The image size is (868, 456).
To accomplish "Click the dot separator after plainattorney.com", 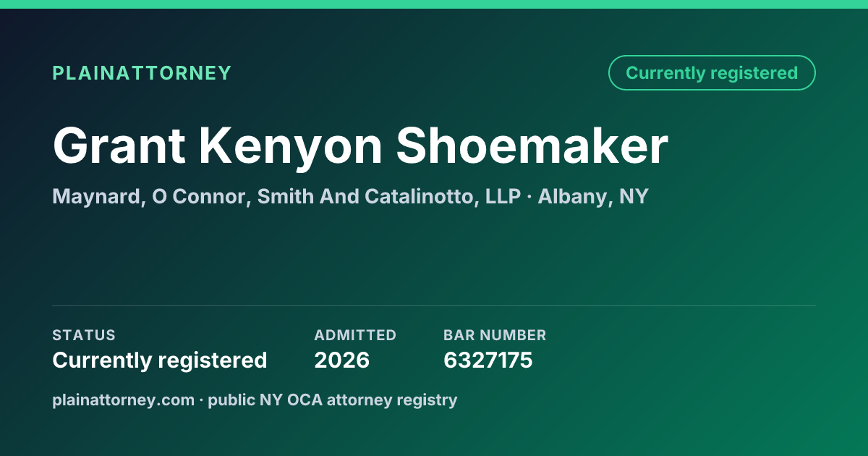I will (201, 400).
